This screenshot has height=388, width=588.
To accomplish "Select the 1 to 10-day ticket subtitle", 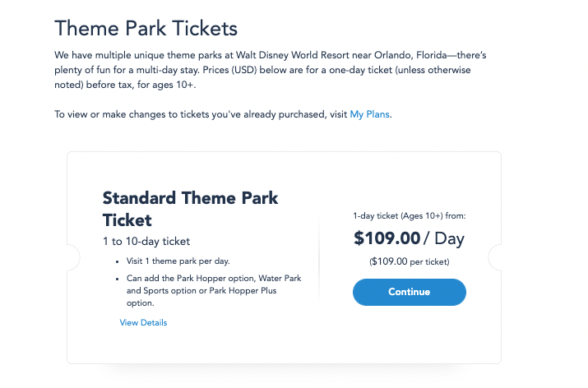I will [x=146, y=242].
